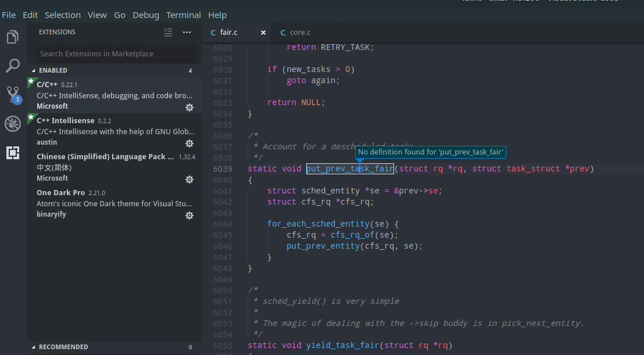The width and height of the screenshot is (644, 355).
Task: Select the put_prev_task_fair function name
Action: point(349,168)
